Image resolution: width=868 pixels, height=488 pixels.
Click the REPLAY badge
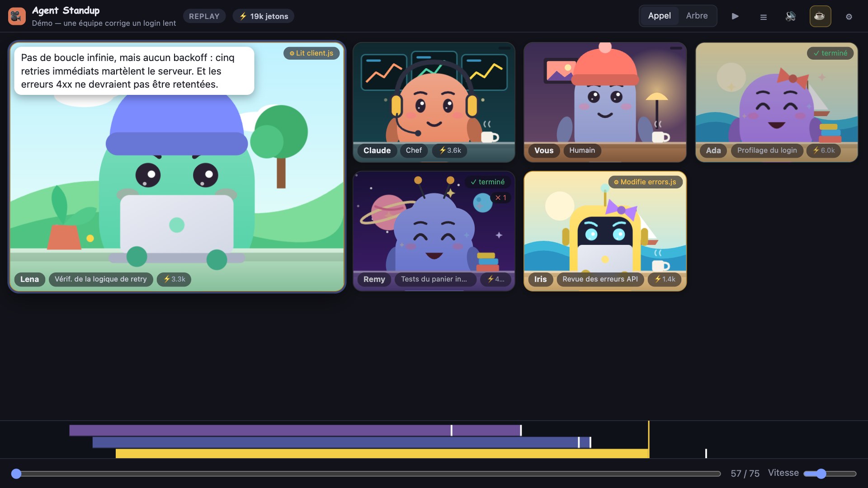[x=204, y=16]
